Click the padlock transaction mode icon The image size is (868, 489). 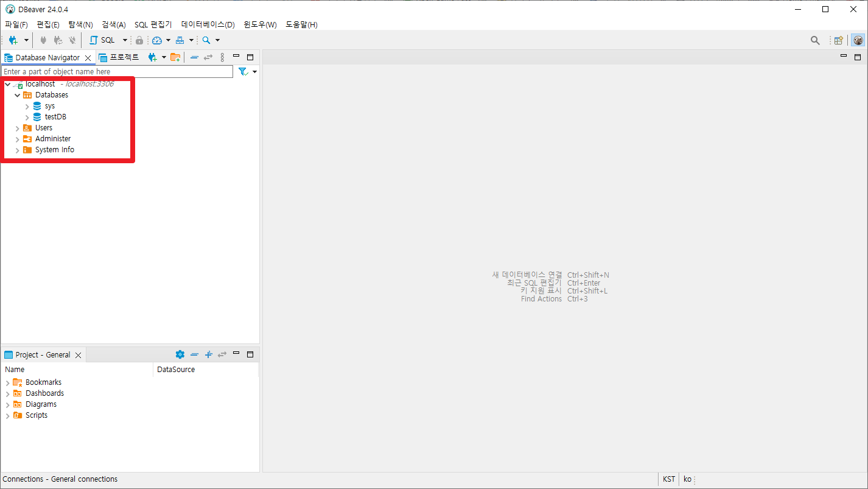[x=139, y=40]
